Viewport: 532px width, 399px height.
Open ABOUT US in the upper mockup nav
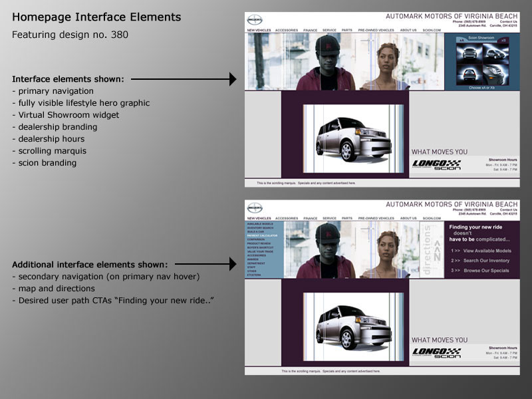coord(408,30)
